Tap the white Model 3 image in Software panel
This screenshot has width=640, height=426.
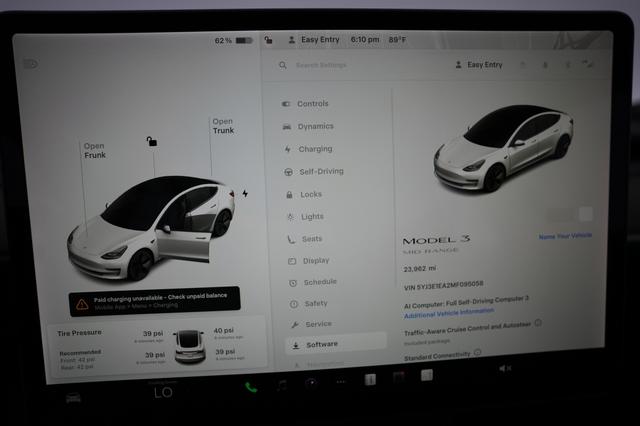click(x=503, y=147)
